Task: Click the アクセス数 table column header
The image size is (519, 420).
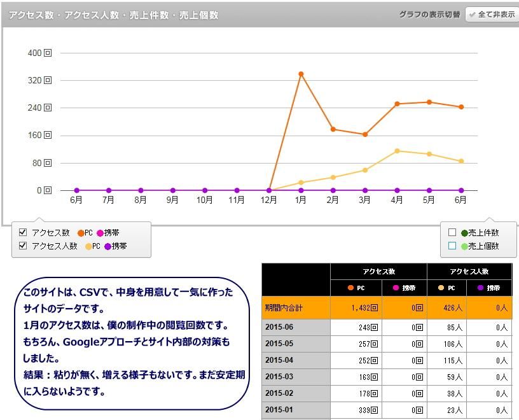Action: point(378,271)
